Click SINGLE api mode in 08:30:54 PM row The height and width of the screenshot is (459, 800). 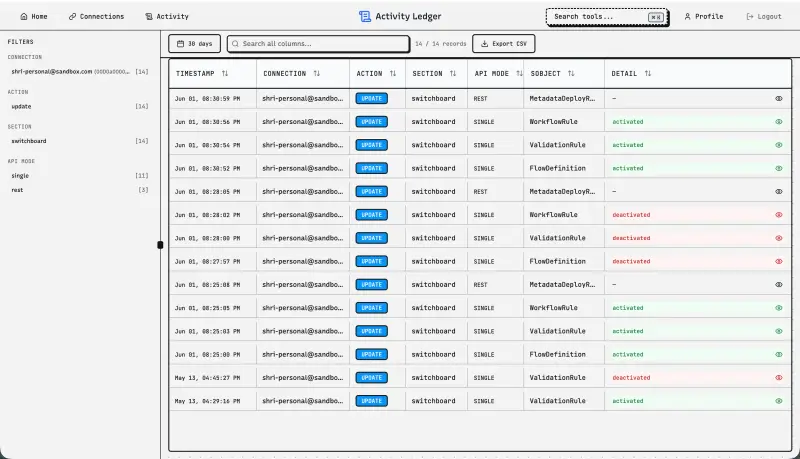coord(484,145)
